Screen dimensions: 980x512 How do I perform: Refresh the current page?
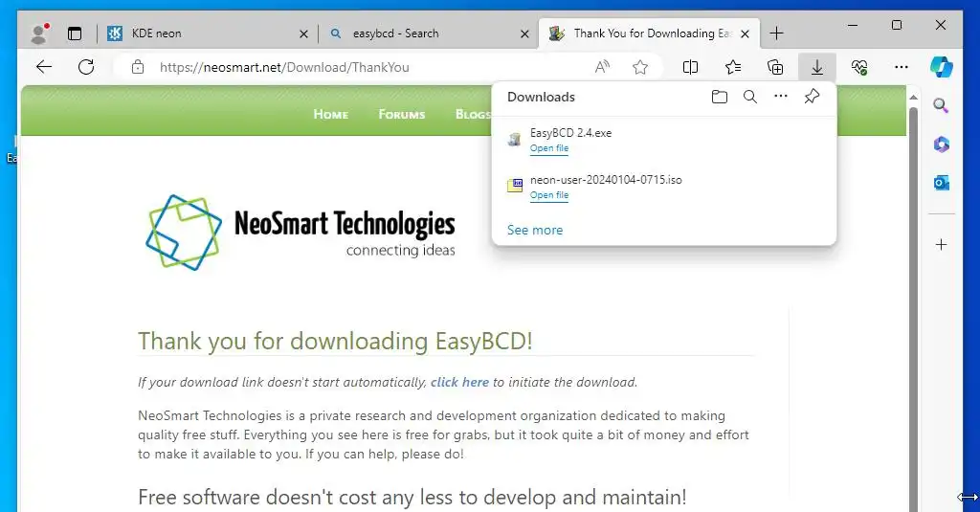pyautogui.click(x=86, y=67)
